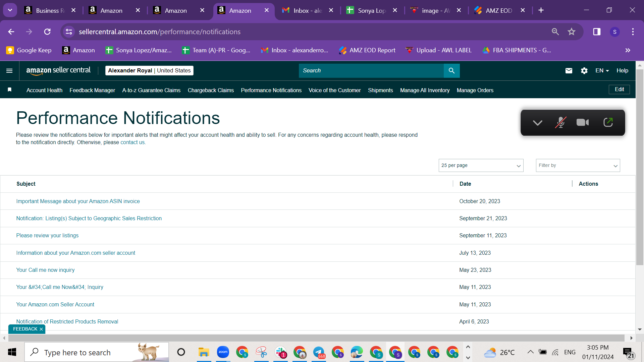Open the Seller Central hamburger menu
Viewport: 644px width, 362px height.
[x=9, y=71]
